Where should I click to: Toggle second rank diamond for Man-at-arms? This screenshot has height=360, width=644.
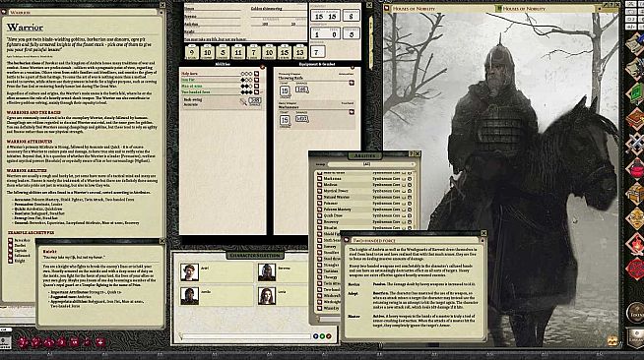pos(246,87)
